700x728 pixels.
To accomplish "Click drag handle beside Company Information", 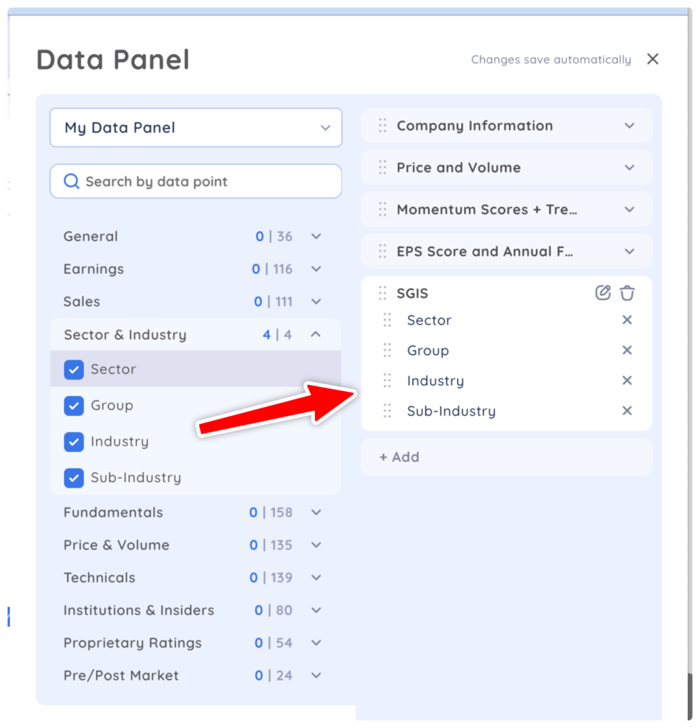I will coord(382,125).
